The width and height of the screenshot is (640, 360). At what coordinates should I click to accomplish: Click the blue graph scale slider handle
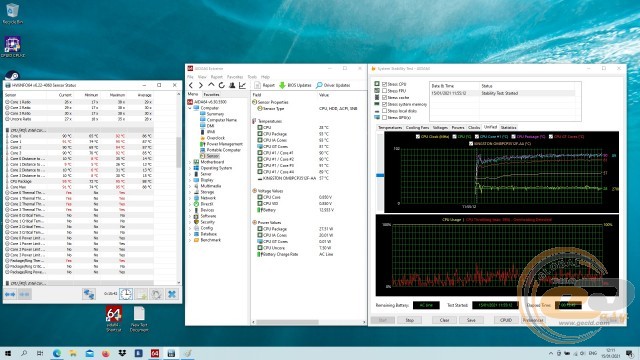click(380, 175)
